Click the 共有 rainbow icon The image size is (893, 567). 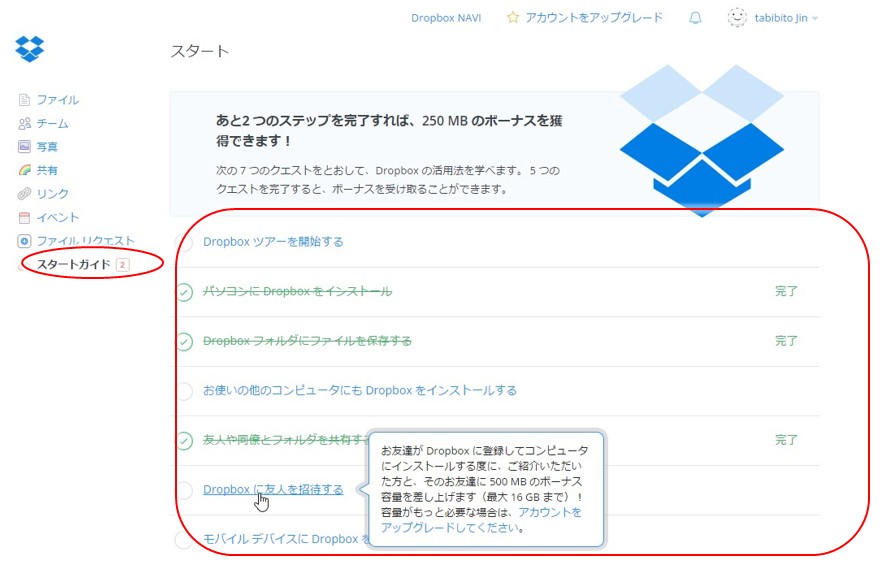[x=24, y=170]
